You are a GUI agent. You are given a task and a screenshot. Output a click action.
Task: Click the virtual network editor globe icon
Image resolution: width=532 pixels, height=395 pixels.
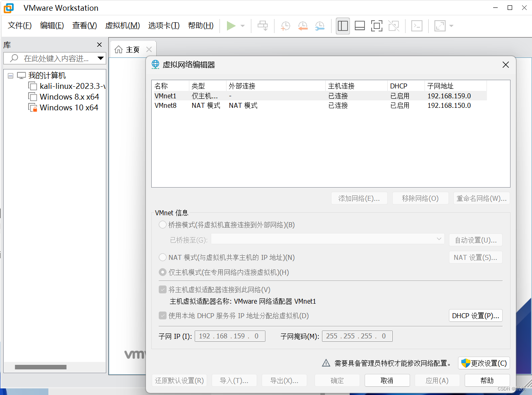click(155, 64)
